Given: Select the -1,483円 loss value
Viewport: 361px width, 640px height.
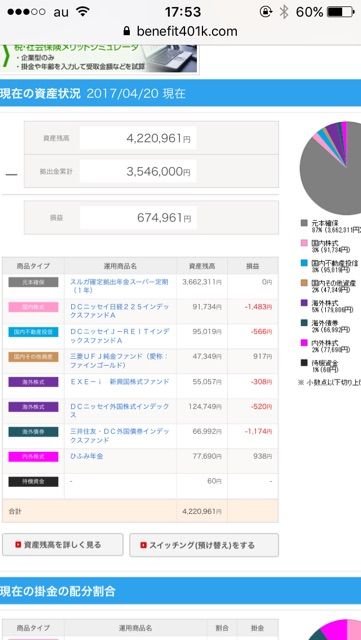Looking at the screenshot, I should click(x=258, y=307).
